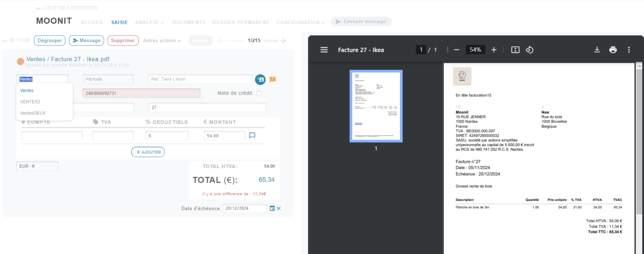Click the difference warning text 11,34€

click(x=234, y=194)
